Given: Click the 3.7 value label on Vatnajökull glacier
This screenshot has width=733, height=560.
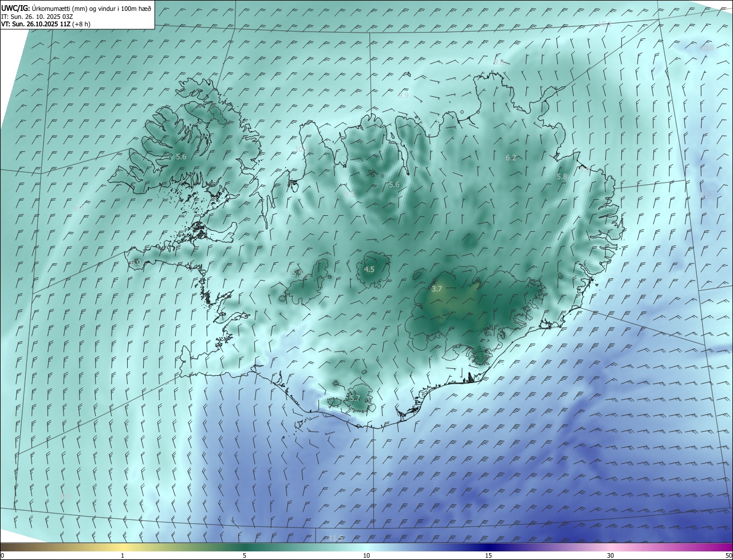Looking at the screenshot, I should pos(437,289).
